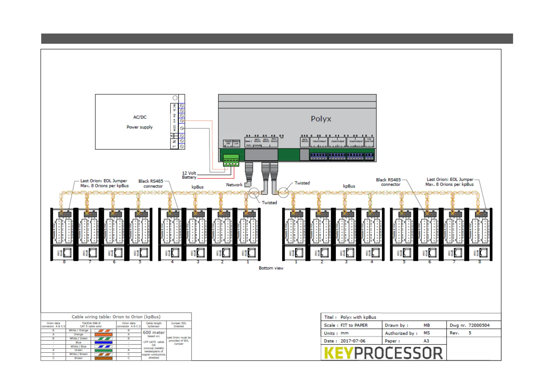
Task: Click the "N L" mains terminal label
Action: 174,144
